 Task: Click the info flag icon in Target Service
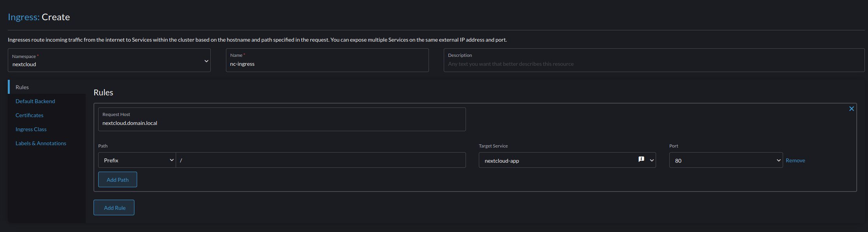point(641,159)
